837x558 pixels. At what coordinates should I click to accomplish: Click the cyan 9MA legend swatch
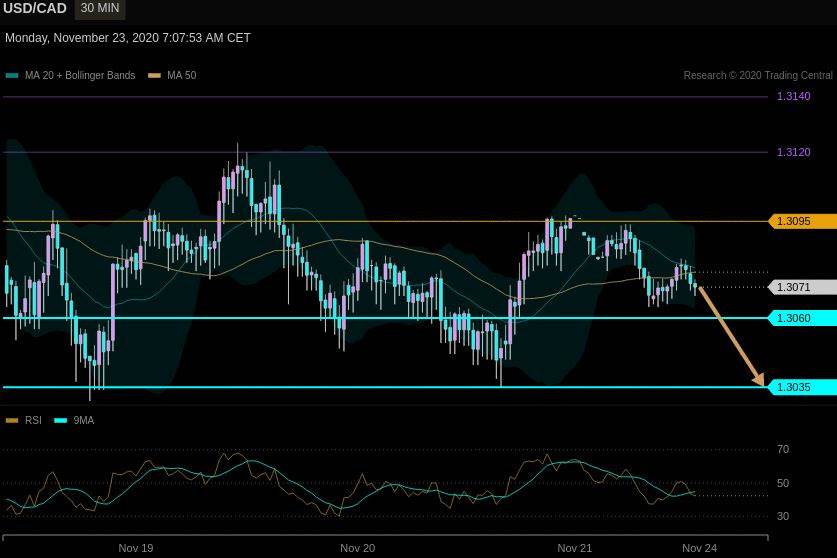61,420
